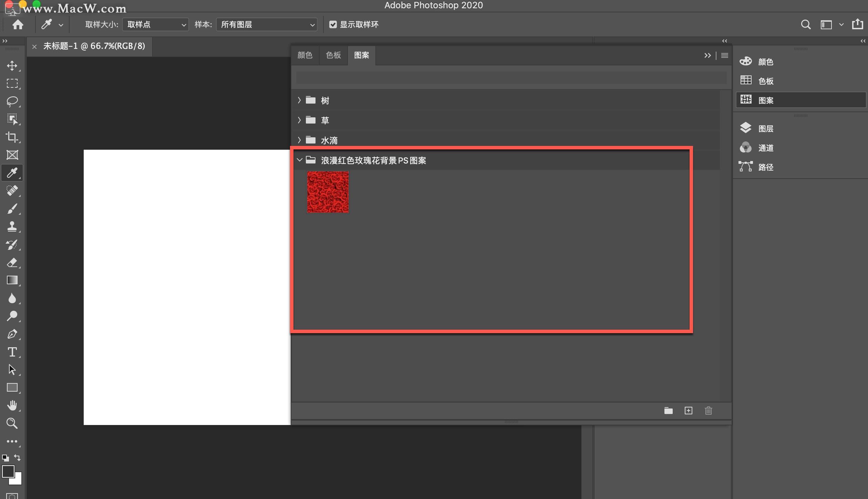Select the Pen tool
This screenshot has width=868, height=499.
pos(12,334)
